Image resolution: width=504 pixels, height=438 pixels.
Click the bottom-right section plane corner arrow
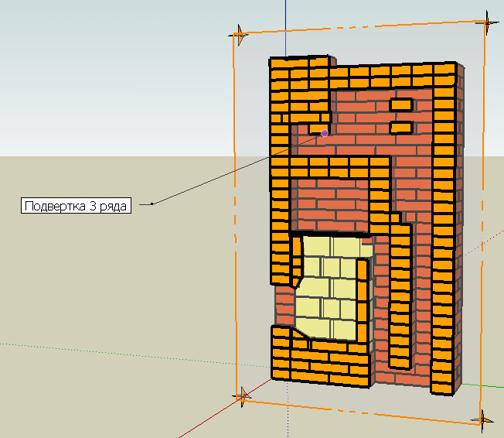tap(483, 419)
